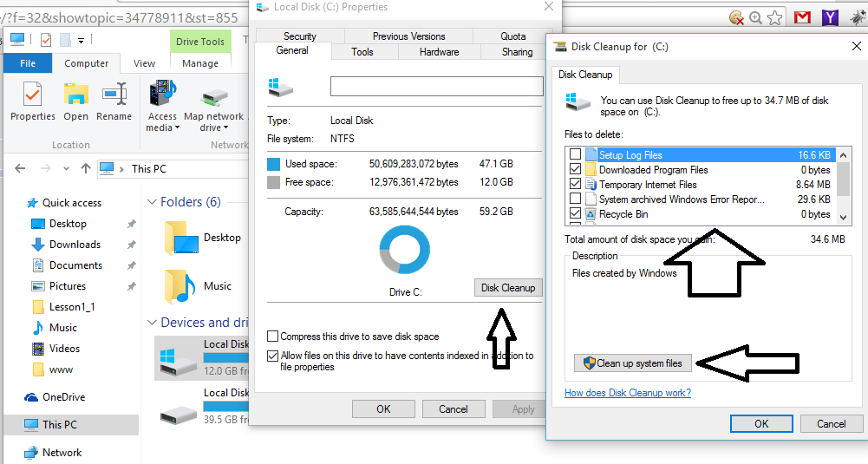Collapse the Folders (6) group
Image resolution: width=868 pixels, height=464 pixels.
(x=152, y=202)
